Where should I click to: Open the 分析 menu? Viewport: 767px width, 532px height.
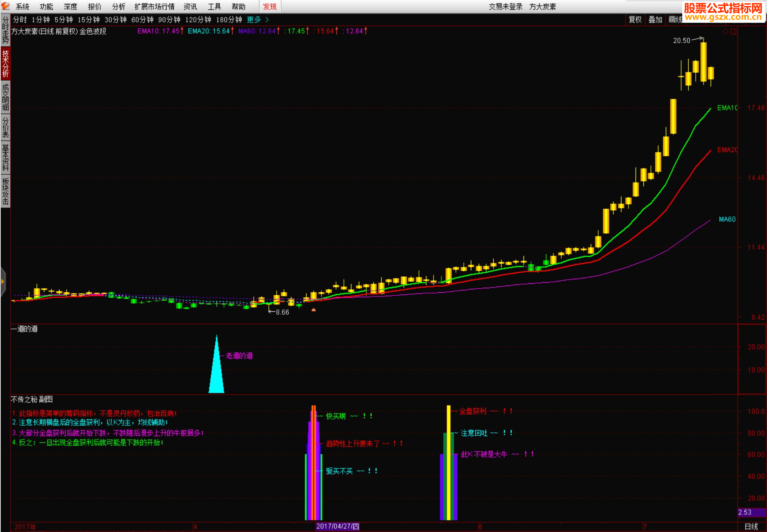(x=118, y=7)
